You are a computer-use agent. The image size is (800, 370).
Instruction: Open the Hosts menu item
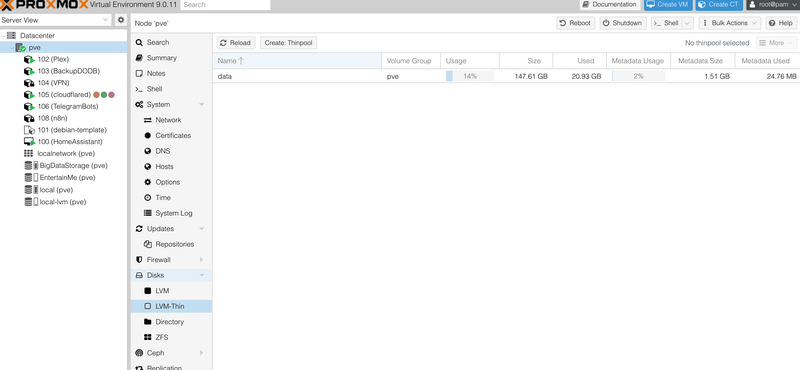tap(171, 166)
